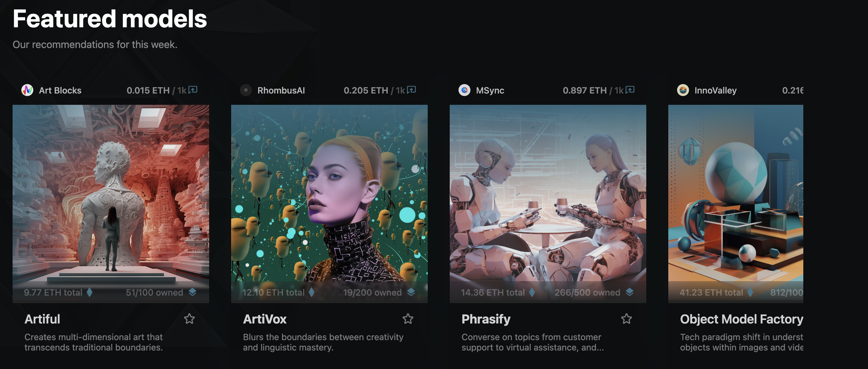The width and height of the screenshot is (868, 369).
Task: Click the Ethereum icon beside 14.36 ETH total
Action: point(532,292)
